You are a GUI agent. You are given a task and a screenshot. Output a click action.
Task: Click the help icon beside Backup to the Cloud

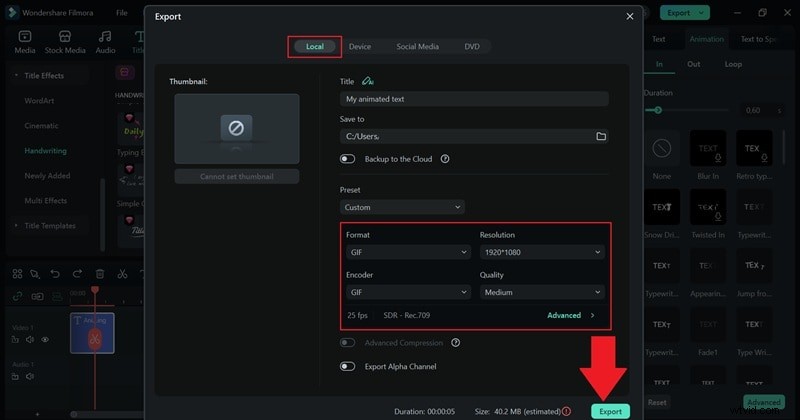click(445, 158)
